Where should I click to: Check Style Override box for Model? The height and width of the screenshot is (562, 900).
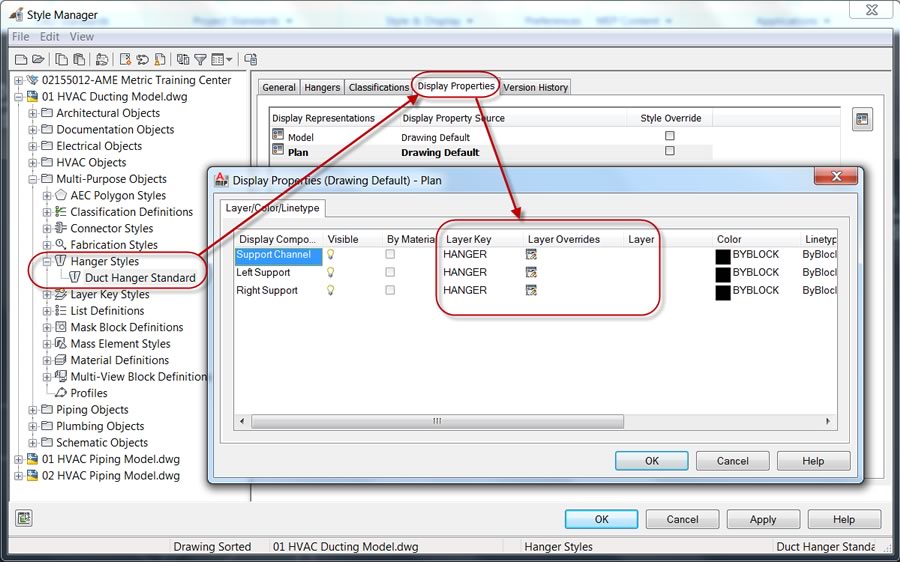(x=670, y=136)
